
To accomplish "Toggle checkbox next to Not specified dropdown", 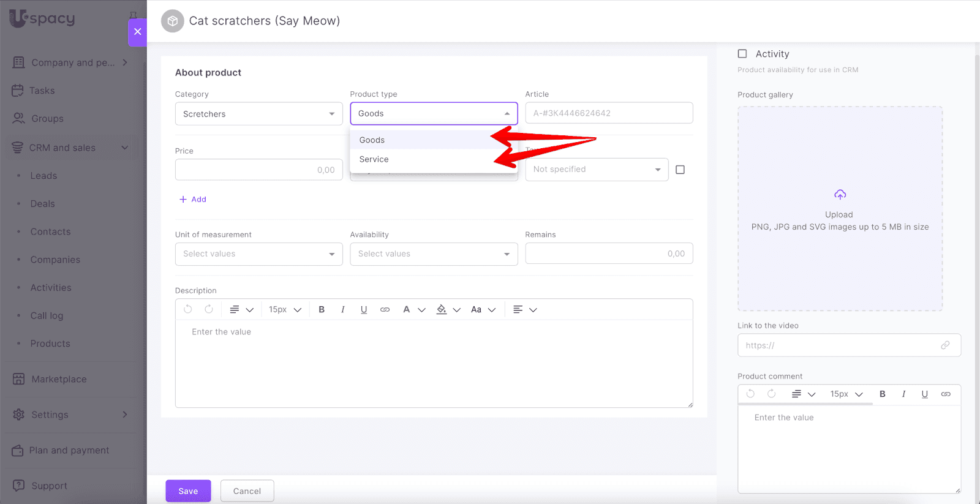I will click(x=680, y=170).
